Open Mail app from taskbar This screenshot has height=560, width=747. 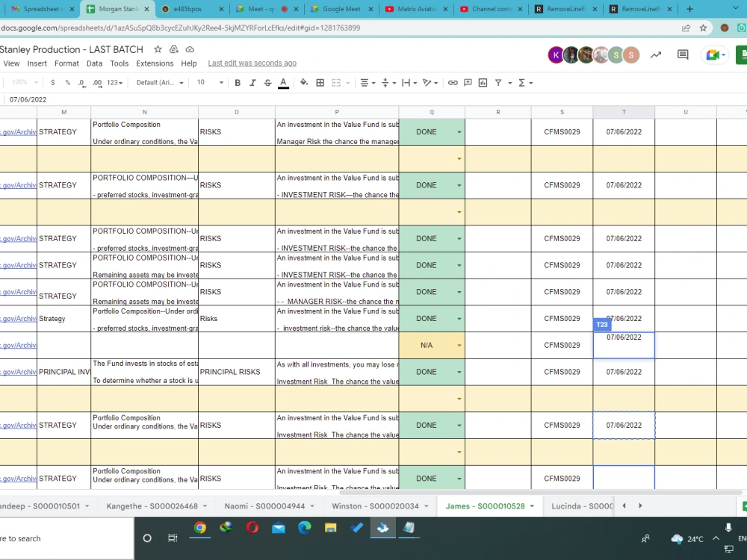[x=278, y=528]
